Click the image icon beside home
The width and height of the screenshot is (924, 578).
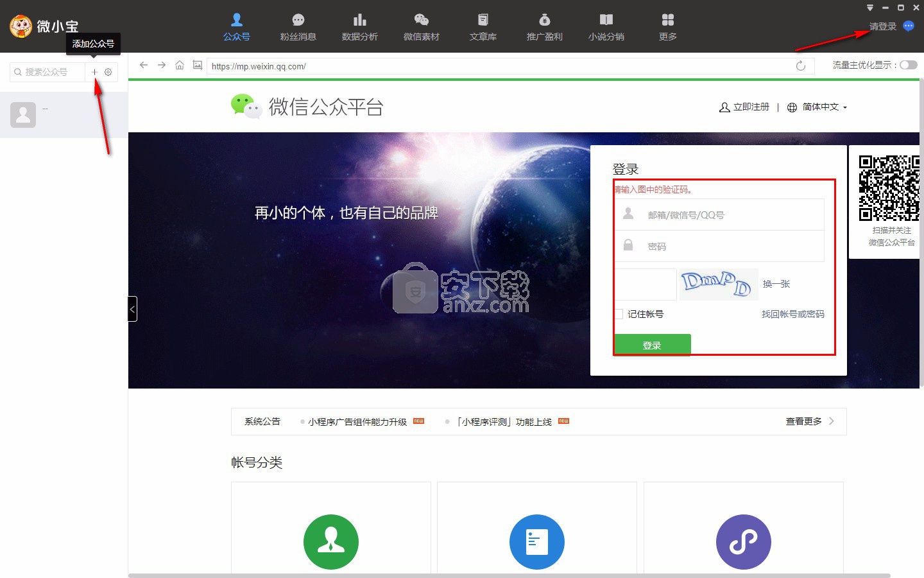pos(198,65)
